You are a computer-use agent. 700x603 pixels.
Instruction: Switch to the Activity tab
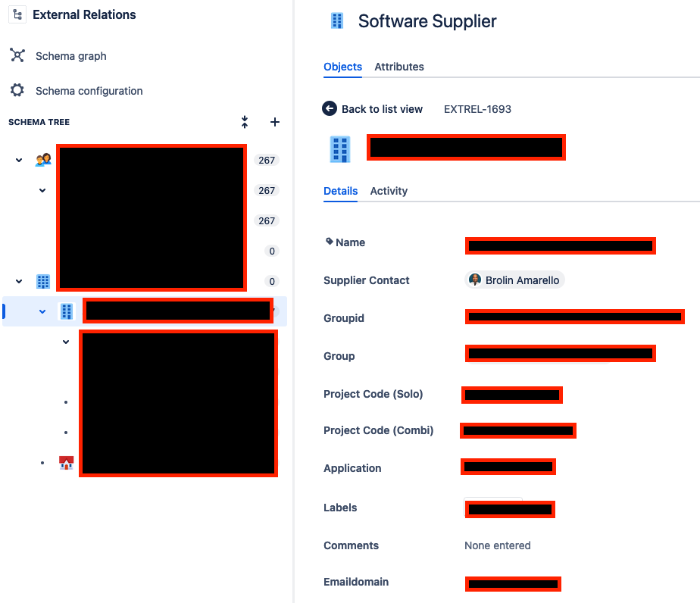pyautogui.click(x=389, y=191)
